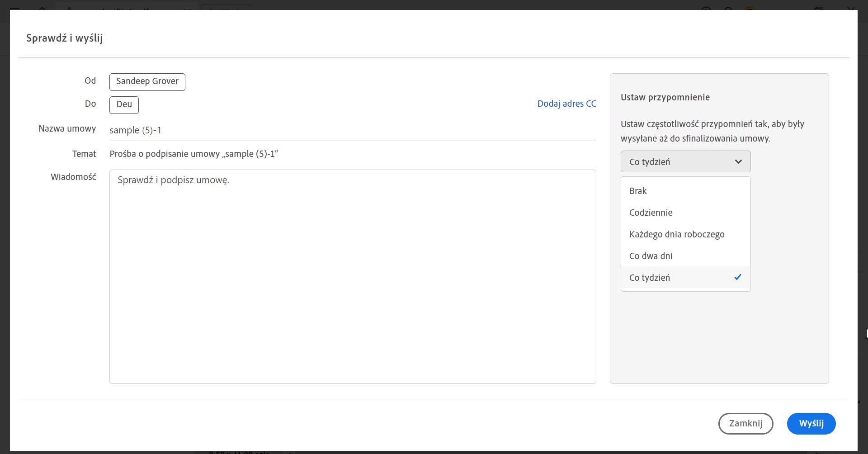Choose the Codziennie reminder option
The image size is (868, 454).
pos(651,213)
